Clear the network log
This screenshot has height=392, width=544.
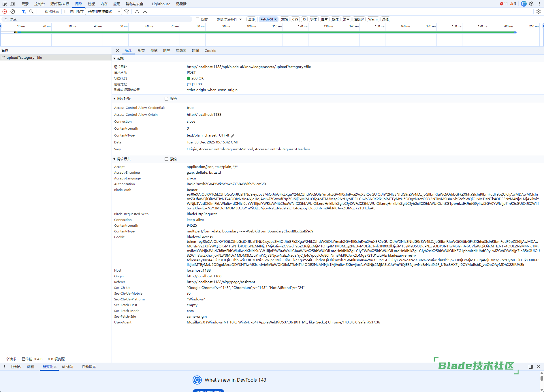coord(13,12)
